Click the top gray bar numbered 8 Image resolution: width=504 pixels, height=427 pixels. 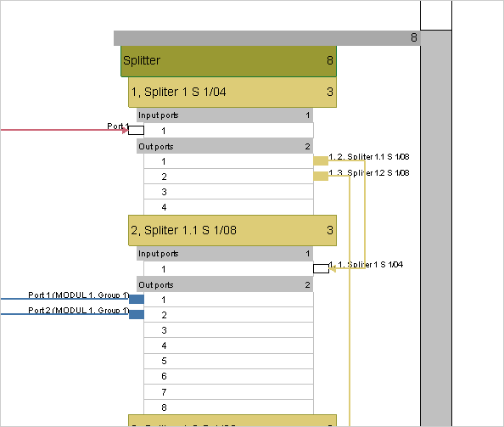pos(267,38)
